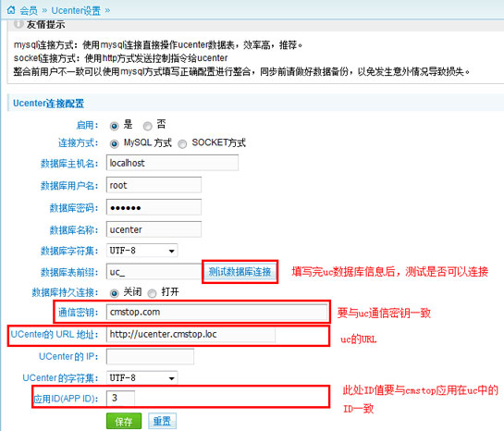Open the 会员 breadcrumb link
This screenshot has height=431, width=504.
pyautogui.click(x=29, y=10)
